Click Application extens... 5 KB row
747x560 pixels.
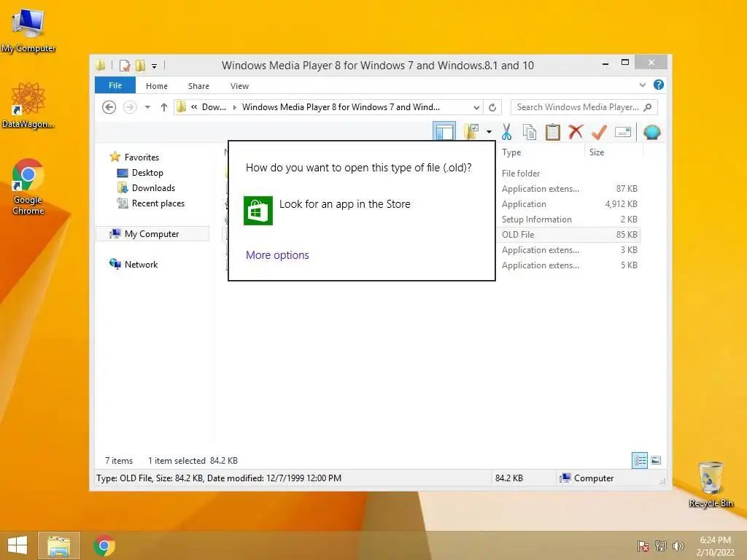569,265
